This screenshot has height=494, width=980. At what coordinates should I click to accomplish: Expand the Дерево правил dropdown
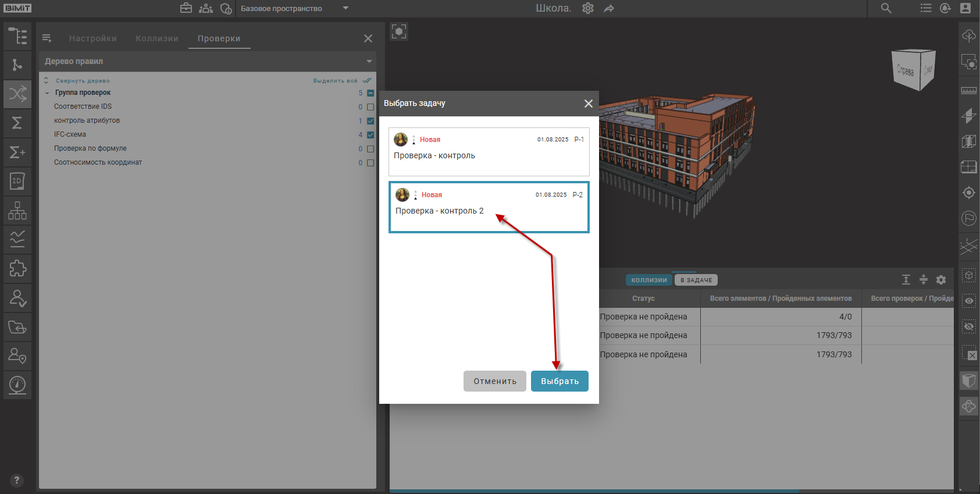pos(369,62)
